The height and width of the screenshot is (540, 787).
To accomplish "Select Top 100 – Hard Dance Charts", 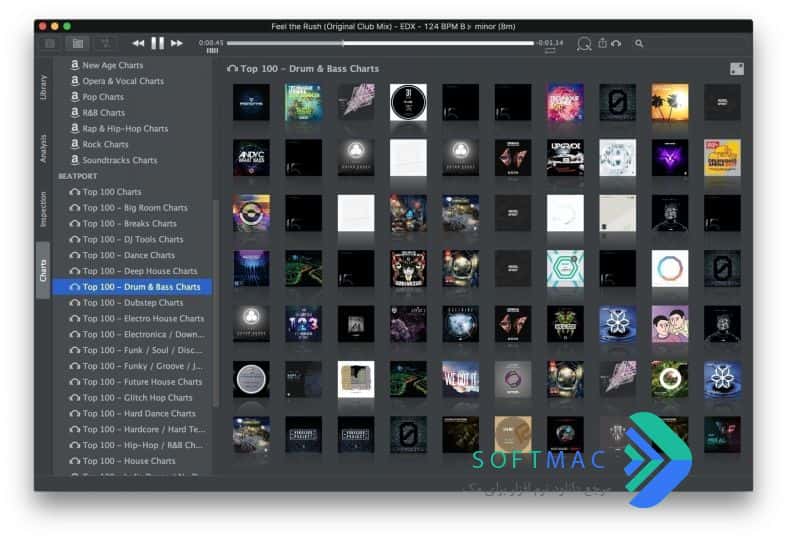I will [133, 414].
